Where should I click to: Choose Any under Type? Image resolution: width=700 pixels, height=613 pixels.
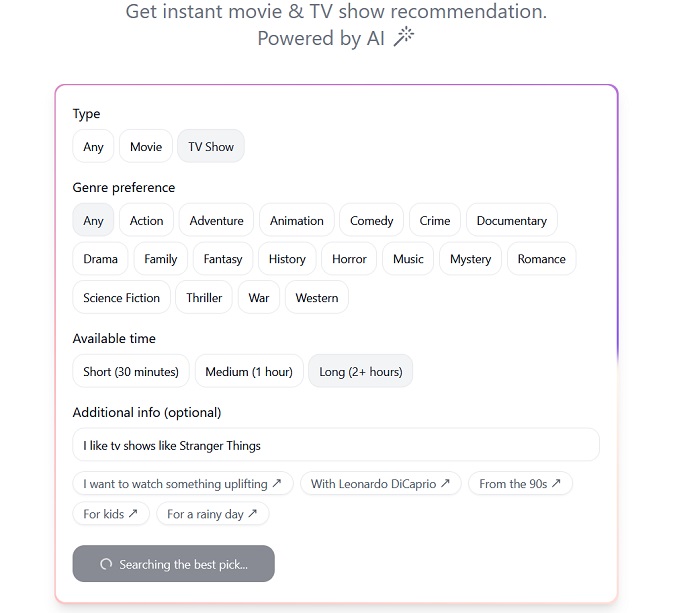tap(93, 146)
